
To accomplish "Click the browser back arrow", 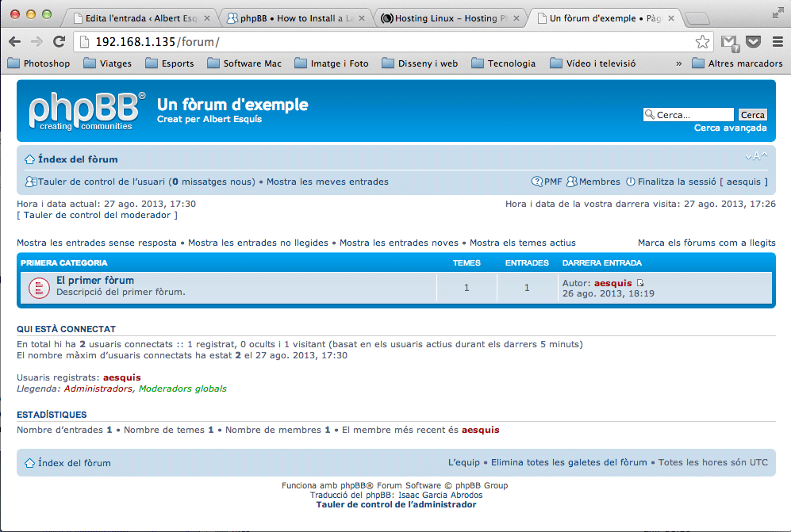I will pyautogui.click(x=15, y=41).
